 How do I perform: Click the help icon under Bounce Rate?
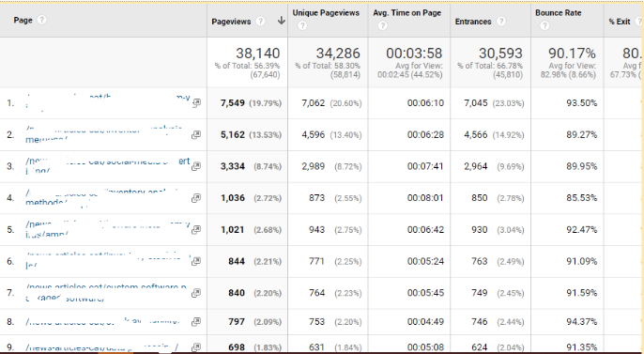point(544,26)
